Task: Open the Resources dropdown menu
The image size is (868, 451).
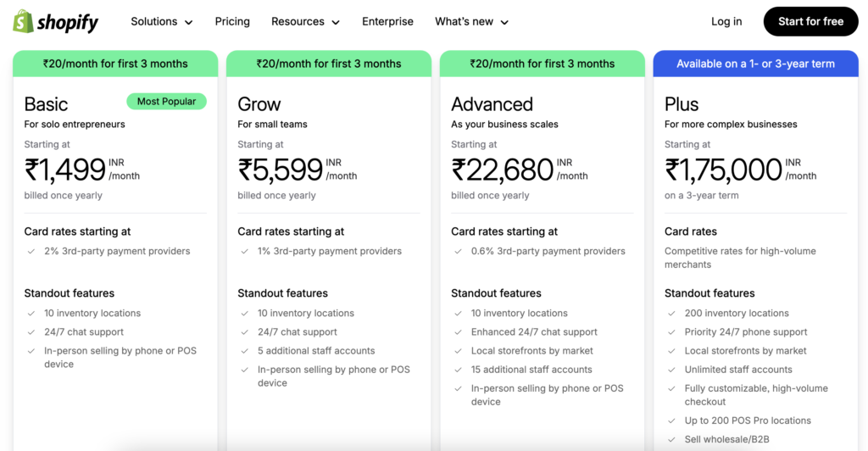Action: click(305, 21)
